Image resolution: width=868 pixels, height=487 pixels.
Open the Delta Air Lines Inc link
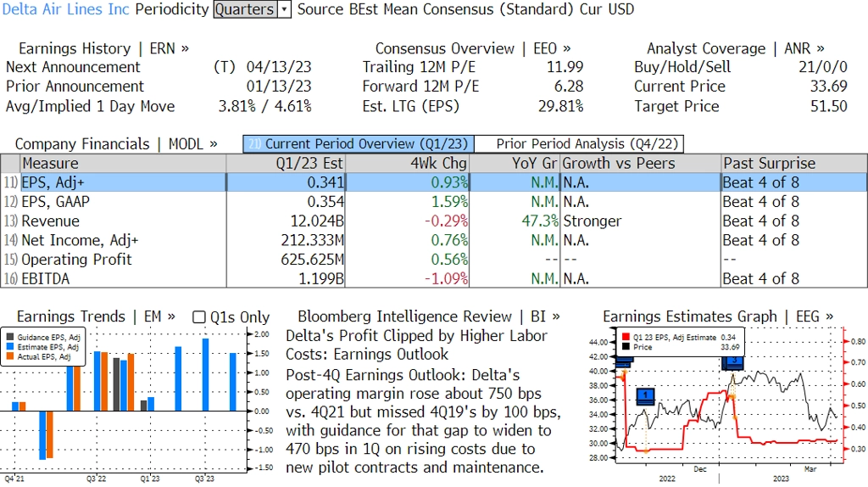66,9
